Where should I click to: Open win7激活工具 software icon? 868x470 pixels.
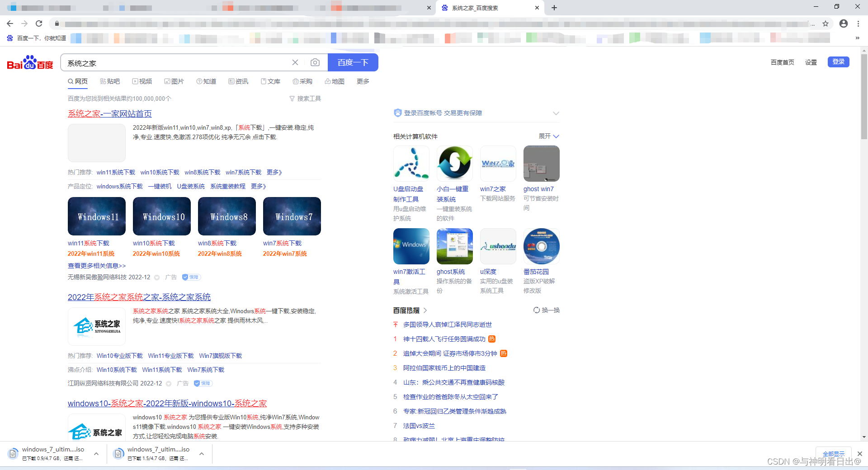click(x=411, y=246)
